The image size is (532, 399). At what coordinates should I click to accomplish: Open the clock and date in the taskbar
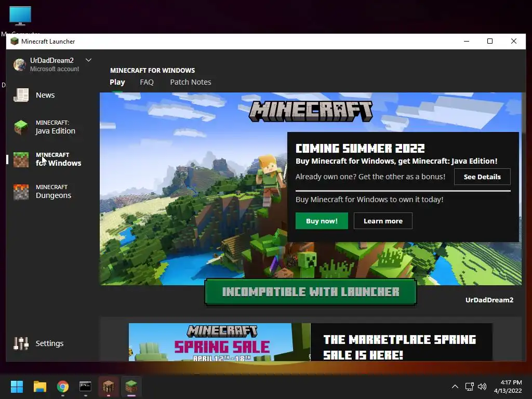point(508,387)
